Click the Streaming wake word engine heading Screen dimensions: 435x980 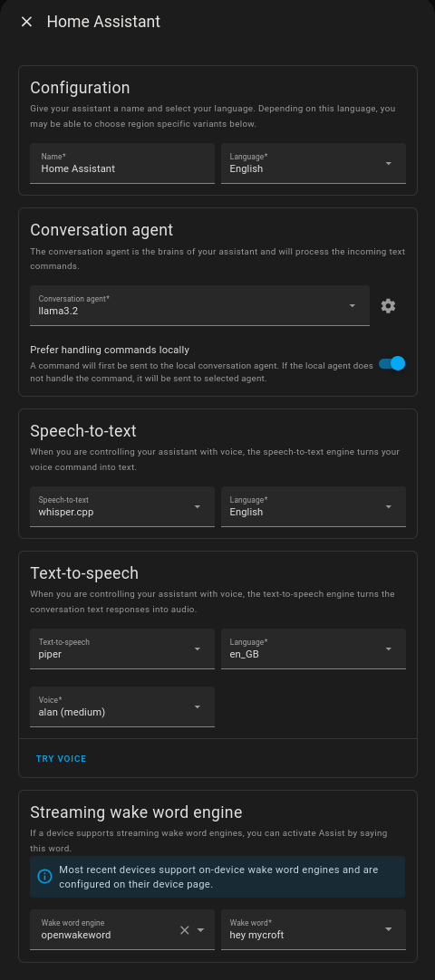tap(136, 812)
